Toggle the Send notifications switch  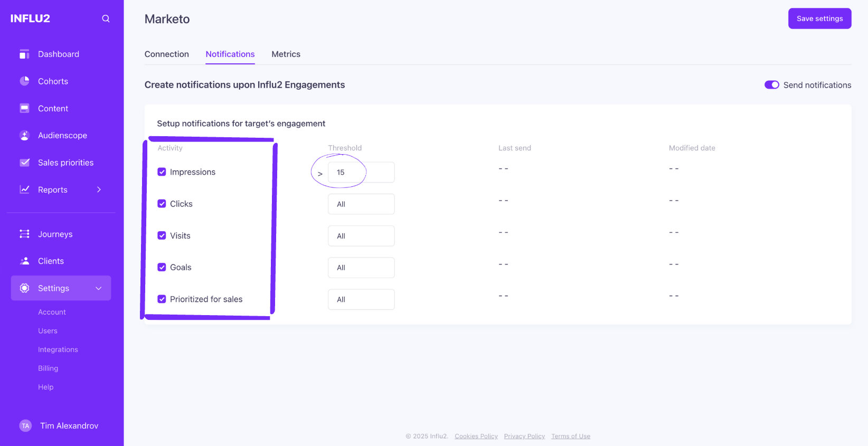point(771,85)
